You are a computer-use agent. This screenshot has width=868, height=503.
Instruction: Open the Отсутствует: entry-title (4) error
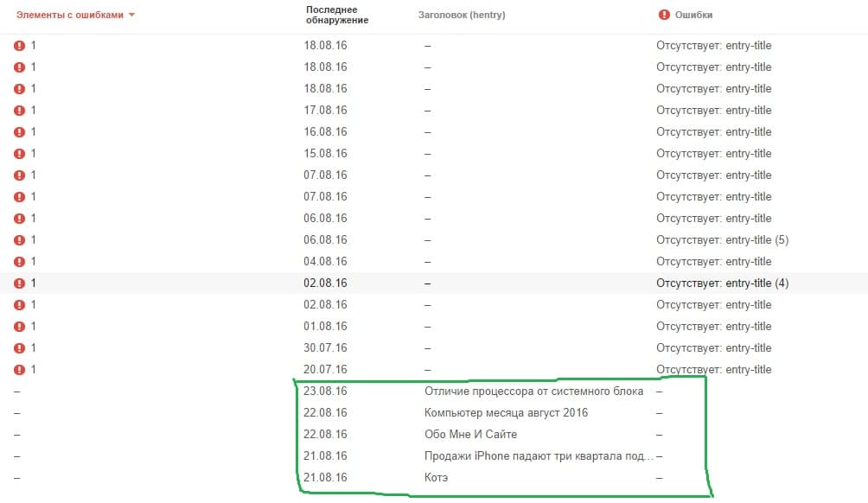click(x=722, y=283)
